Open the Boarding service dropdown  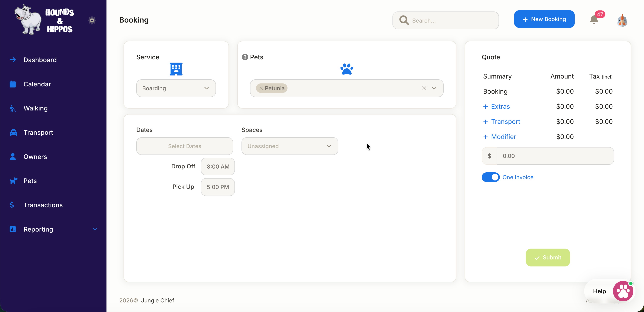[176, 88]
